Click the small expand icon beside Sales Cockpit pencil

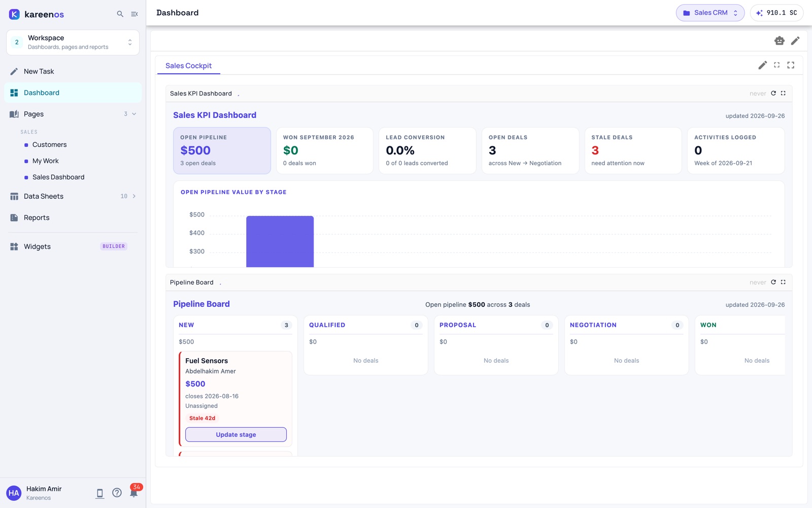click(x=776, y=65)
